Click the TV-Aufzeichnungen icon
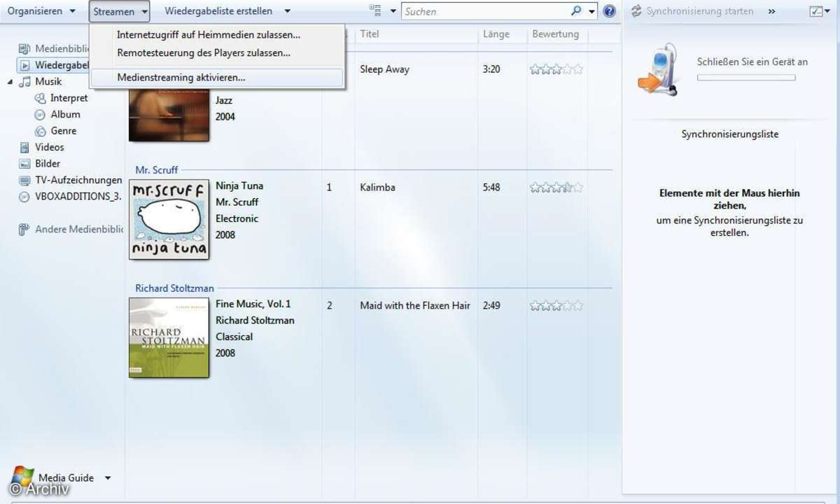This screenshot has width=840, height=504. (x=24, y=180)
